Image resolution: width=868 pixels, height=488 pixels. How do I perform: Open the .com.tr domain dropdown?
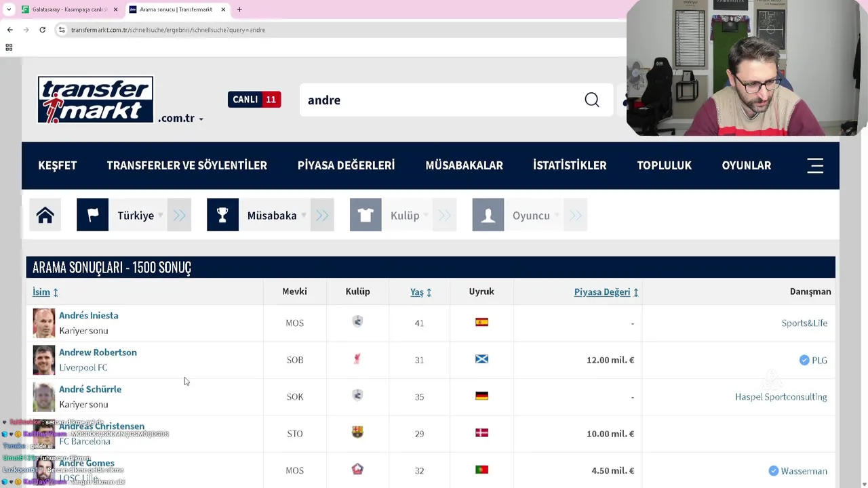(180, 119)
